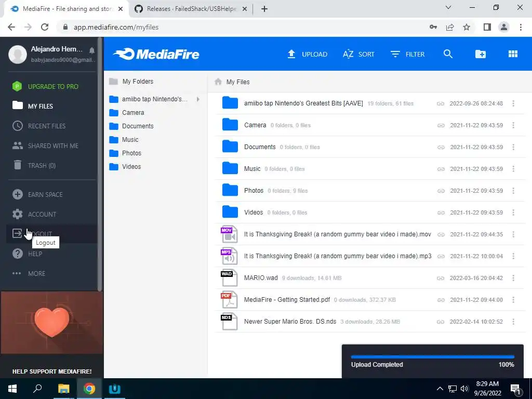Click the sidebar vertical scrollbar
Viewport: 532px width, 399px height.
coord(100,164)
